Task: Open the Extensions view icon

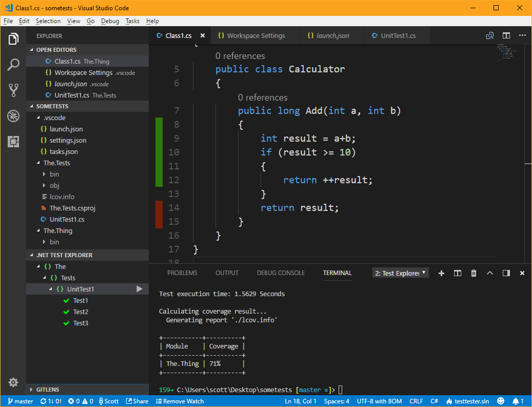Action: tap(13, 142)
